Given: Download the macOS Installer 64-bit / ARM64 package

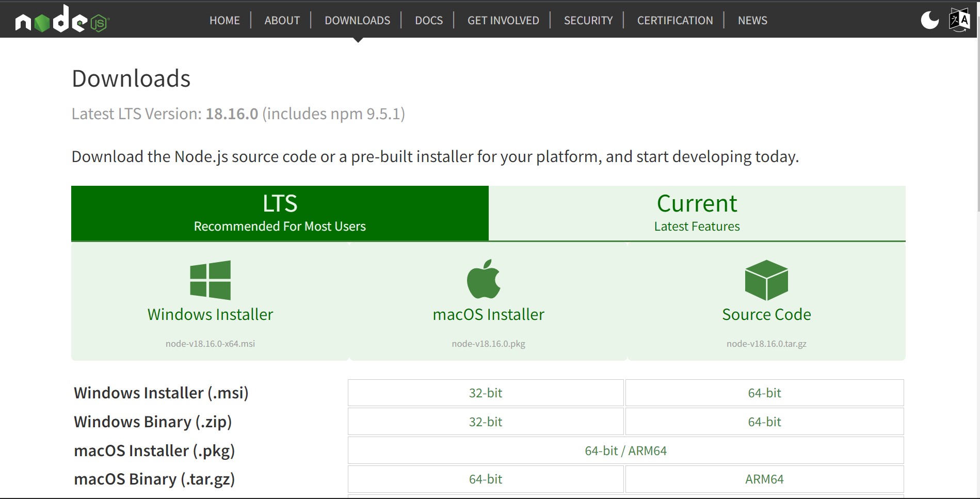Looking at the screenshot, I should (625, 450).
